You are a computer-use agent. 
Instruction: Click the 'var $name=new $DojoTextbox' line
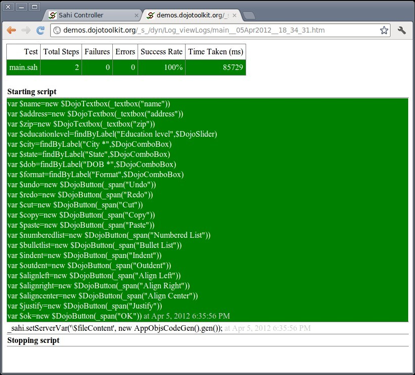(x=89, y=104)
